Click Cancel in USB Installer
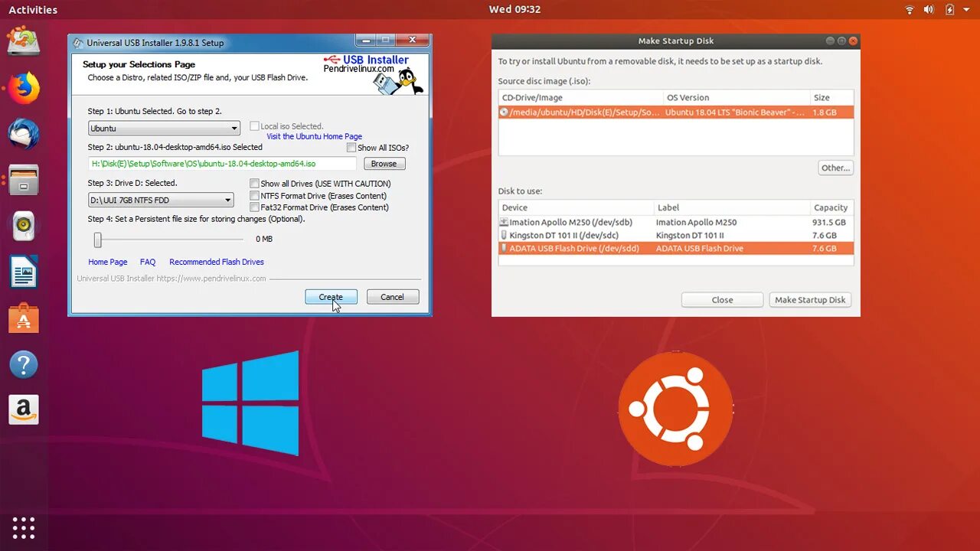This screenshot has width=980, height=551. (393, 297)
